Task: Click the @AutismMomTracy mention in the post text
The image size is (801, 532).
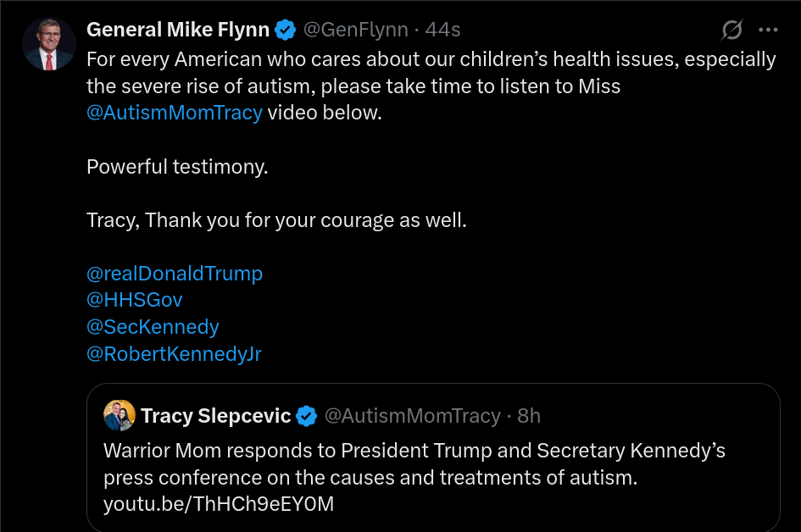Action: click(x=175, y=113)
